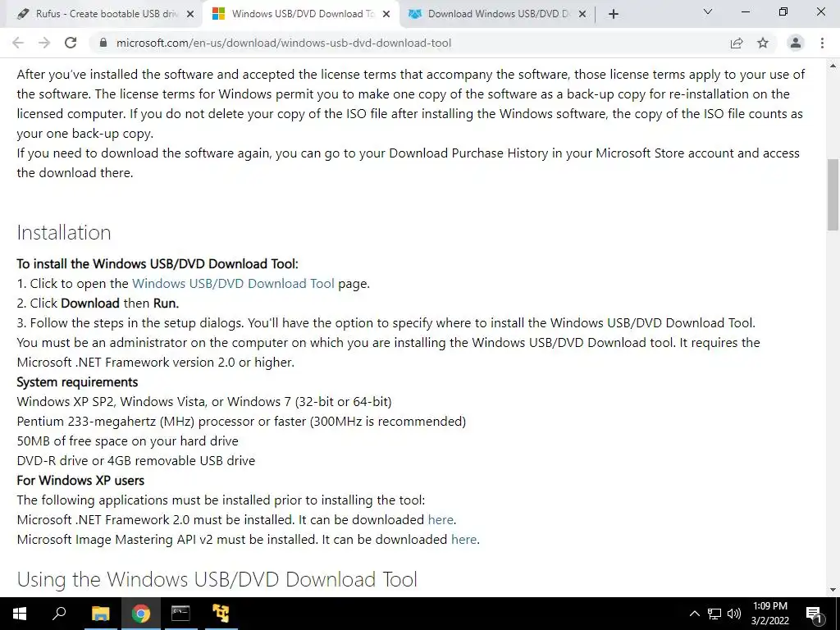Open the Windows Start menu
This screenshot has height=630, width=840.
tap(20, 614)
